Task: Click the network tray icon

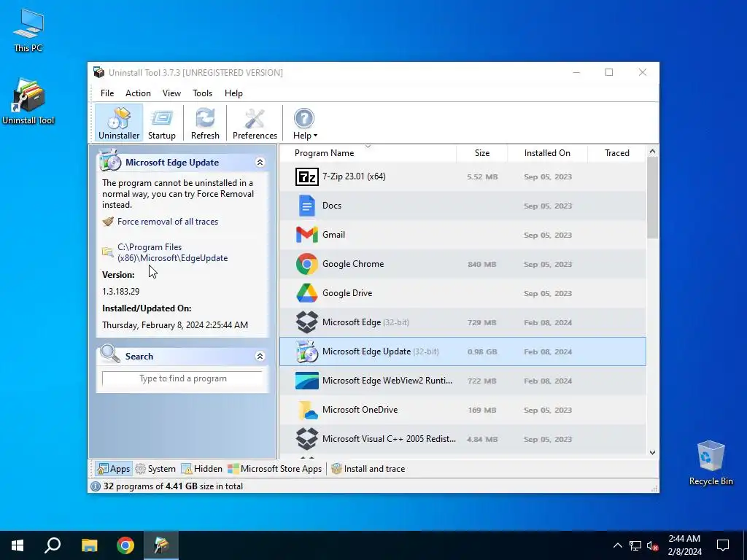Action: point(635,545)
